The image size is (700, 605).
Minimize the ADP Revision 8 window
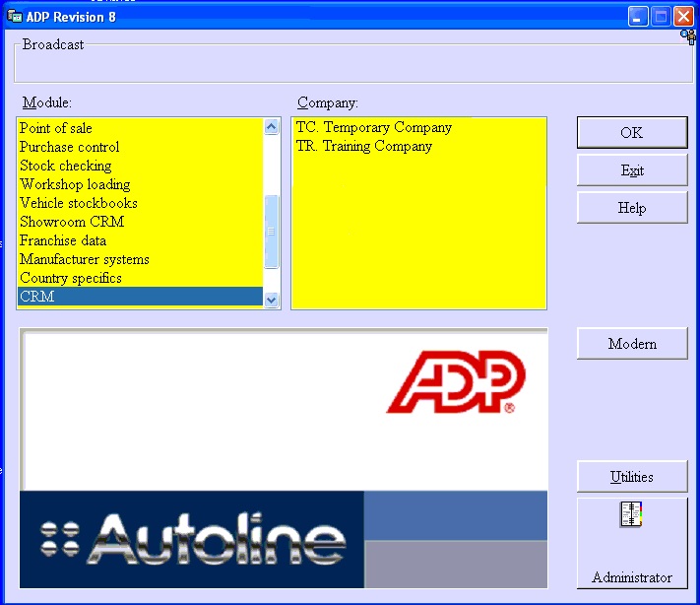[638, 17]
